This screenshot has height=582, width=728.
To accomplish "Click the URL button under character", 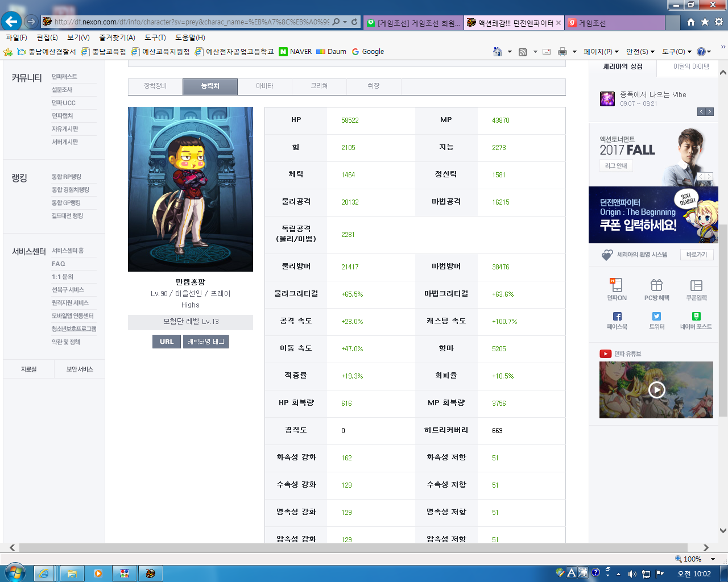I will pos(167,342).
